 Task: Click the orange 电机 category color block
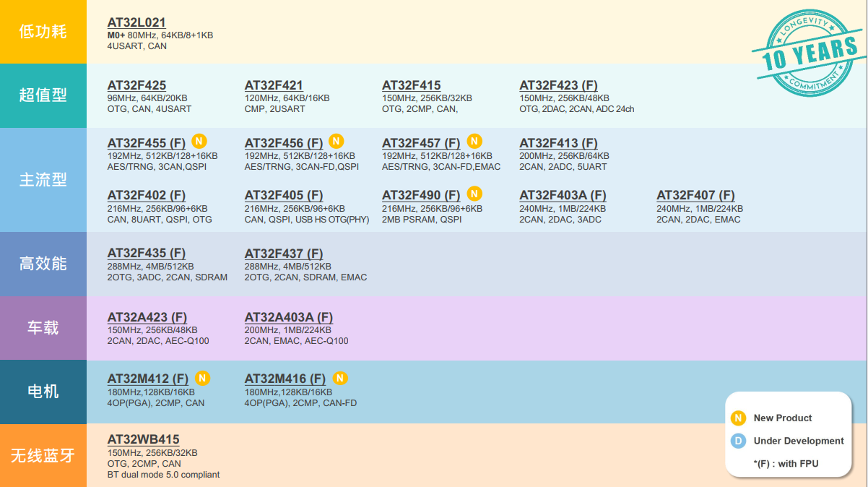pyautogui.click(x=43, y=392)
